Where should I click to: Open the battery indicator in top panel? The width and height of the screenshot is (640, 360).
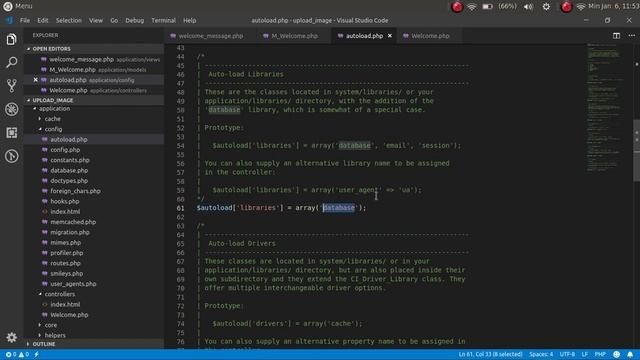[x=487, y=7]
